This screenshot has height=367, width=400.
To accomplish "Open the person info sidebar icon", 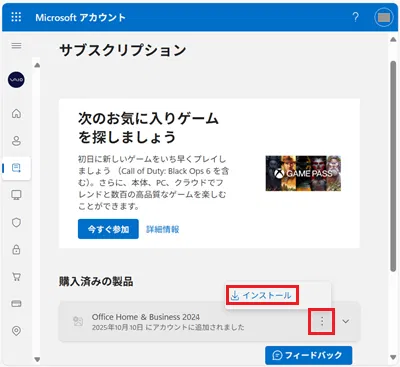I will pos(16,141).
